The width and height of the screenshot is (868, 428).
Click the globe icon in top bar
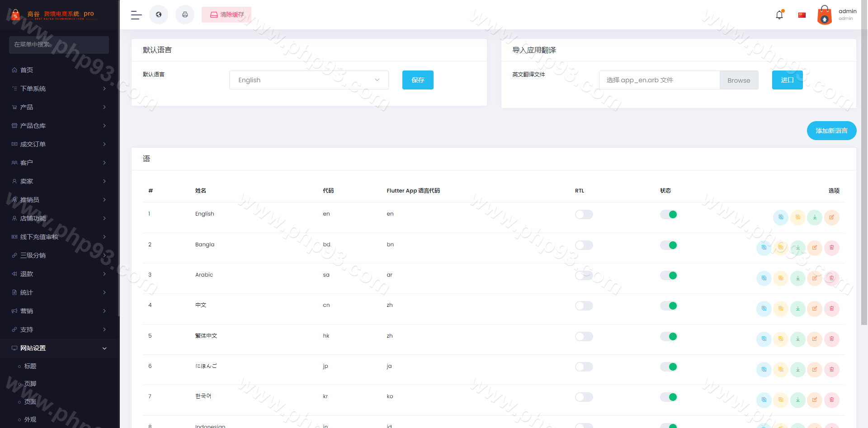159,15
